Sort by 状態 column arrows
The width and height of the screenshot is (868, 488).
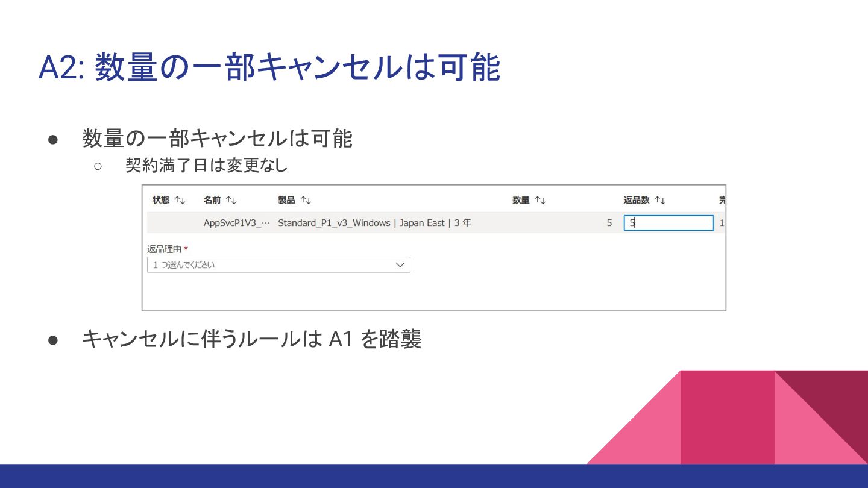coord(180,200)
